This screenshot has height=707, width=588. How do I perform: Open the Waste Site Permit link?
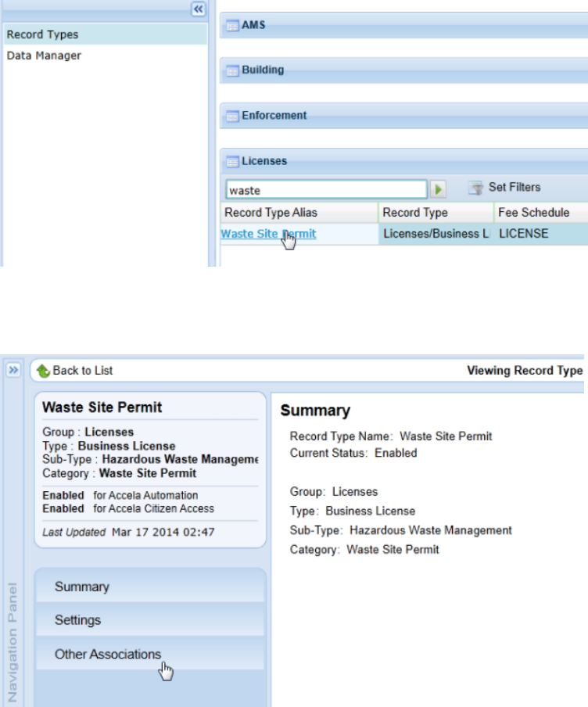point(268,234)
